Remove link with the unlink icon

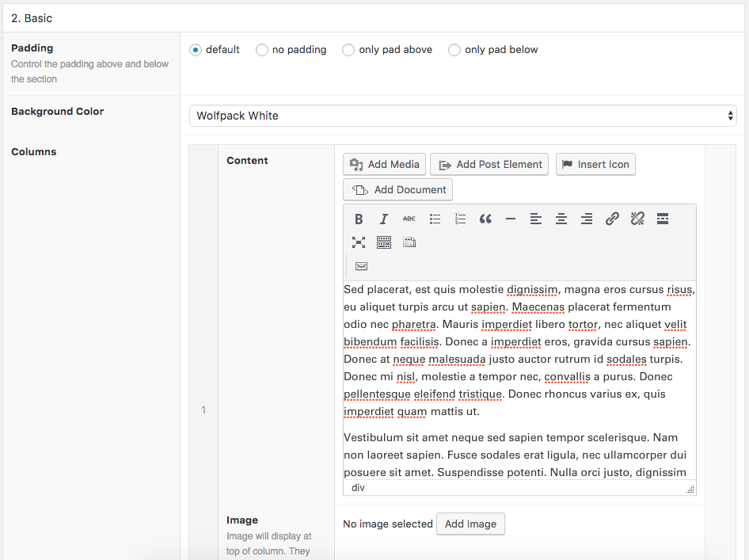pos(637,219)
